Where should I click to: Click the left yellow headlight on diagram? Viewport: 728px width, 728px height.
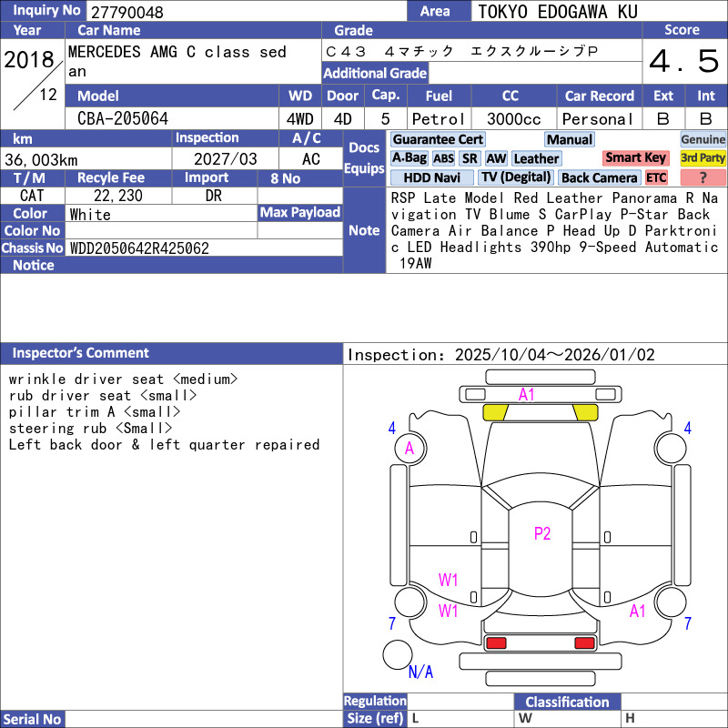495,412
